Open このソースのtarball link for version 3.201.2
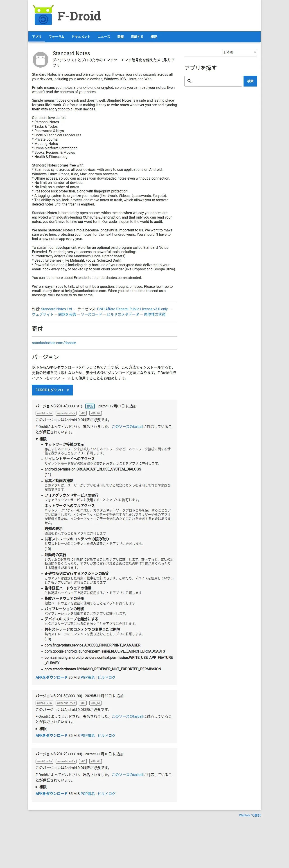 click(x=128, y=775)
